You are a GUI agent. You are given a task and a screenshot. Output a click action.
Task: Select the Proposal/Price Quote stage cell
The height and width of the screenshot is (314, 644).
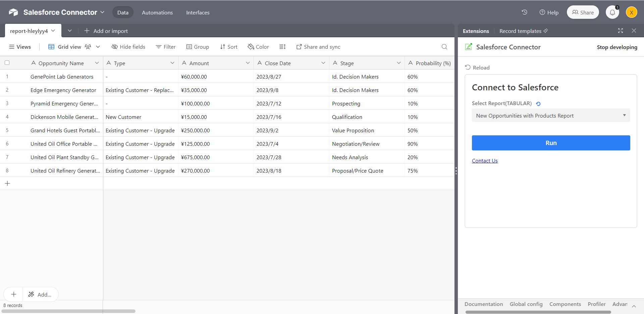tap(367, 171)
